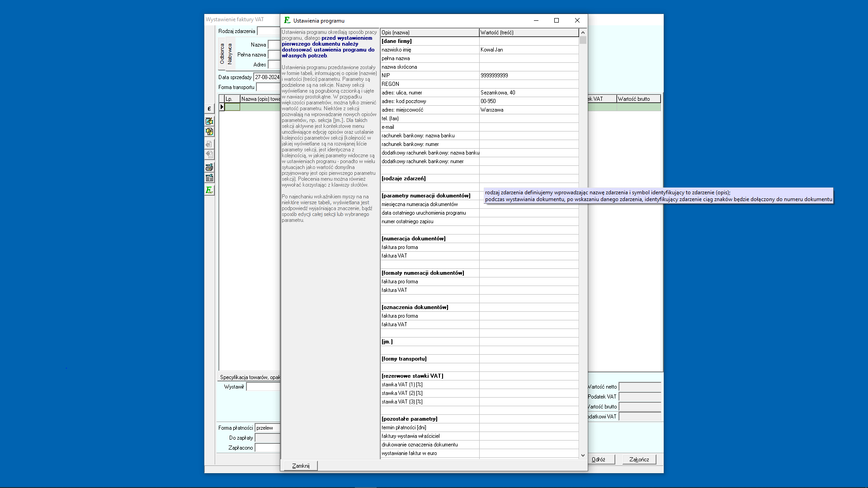Click the printer icon in left toolbar
Screen dimensions: 868x488
[209, 167]
